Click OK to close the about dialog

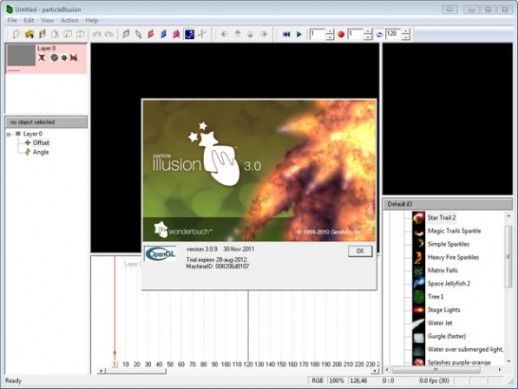point(360,251)
